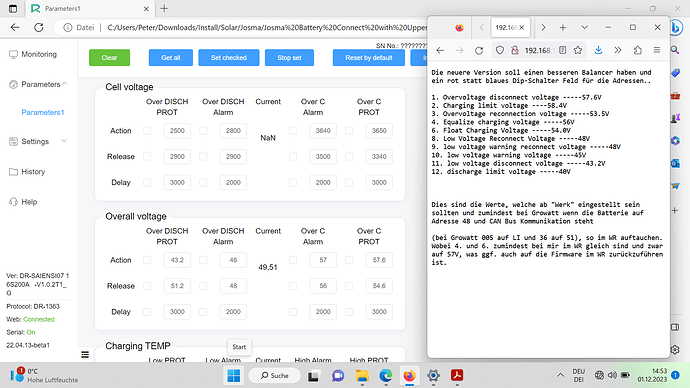The width and height of the screenshot is (690, 388).
Task: Click the green Clear button
Action: click(x=109, y=58)
